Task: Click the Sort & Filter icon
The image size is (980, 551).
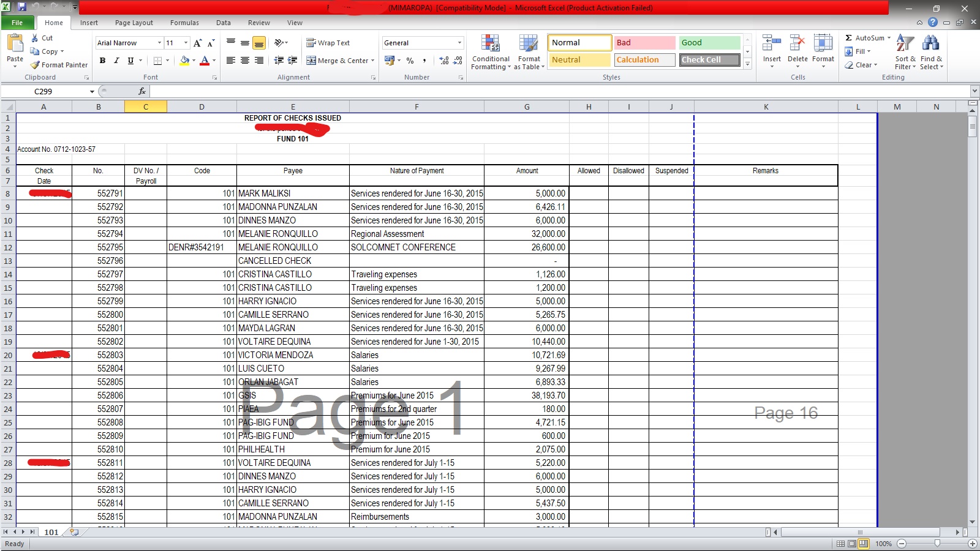Action: coord(905,43)
